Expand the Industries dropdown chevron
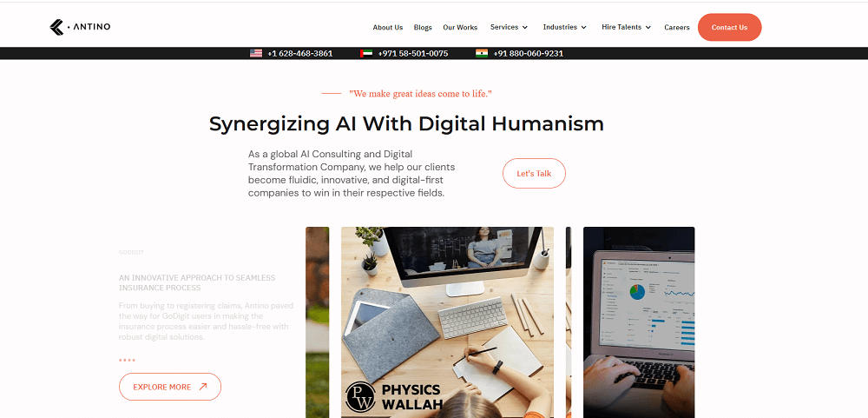The height and width of the screenshot is (418, 868). click(583, 27)
